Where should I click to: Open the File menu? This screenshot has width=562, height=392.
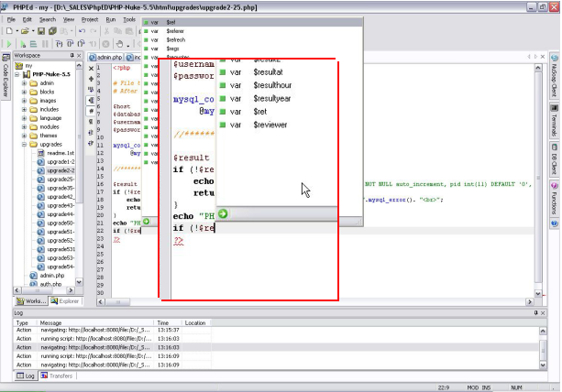click(x=11, y=19)
